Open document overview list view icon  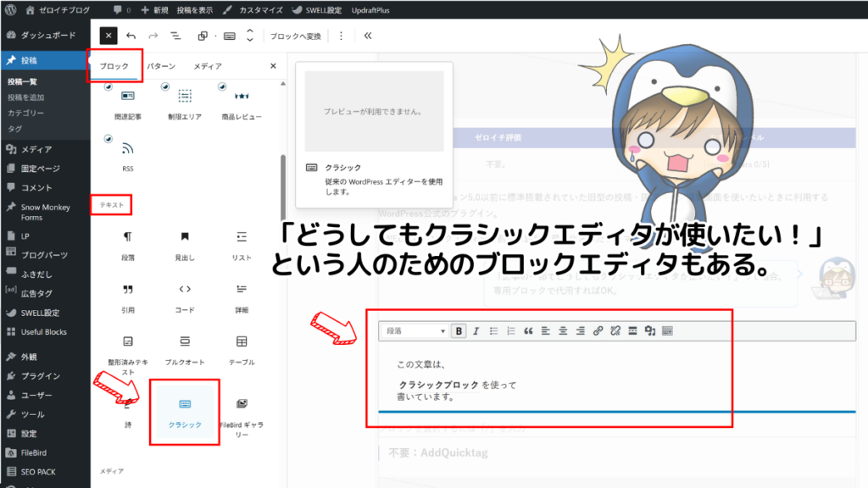pos(175,36)
